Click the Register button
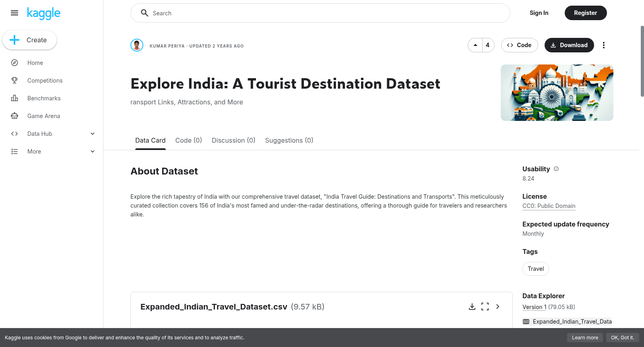Image resolution: width=644 pixels, height=347 pixels. point(586,13)
